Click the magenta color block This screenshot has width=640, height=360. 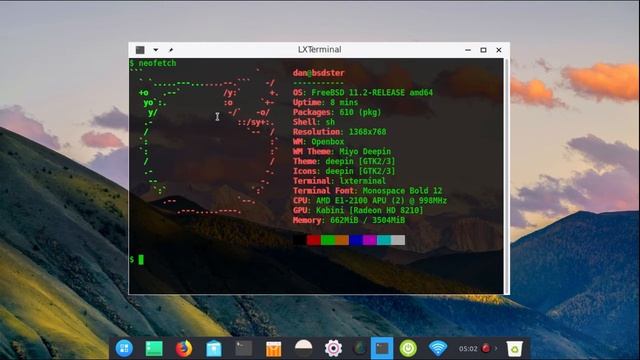point(370,240)
